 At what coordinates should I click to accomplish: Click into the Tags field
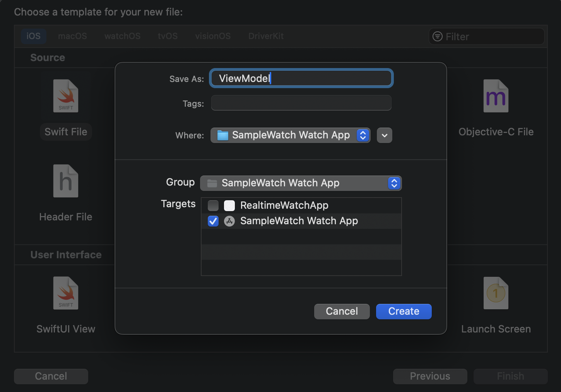tap(301, 103)
